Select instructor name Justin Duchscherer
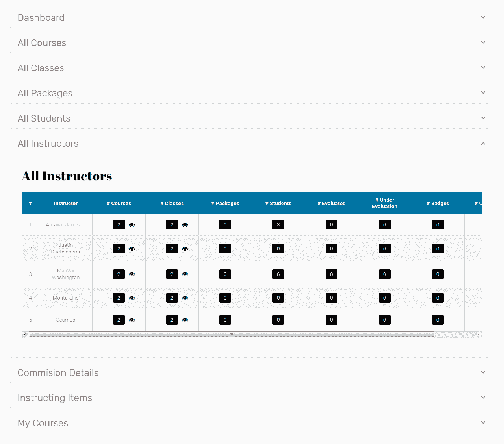Screen dimensions: 504x444 [x=66, y=248]
